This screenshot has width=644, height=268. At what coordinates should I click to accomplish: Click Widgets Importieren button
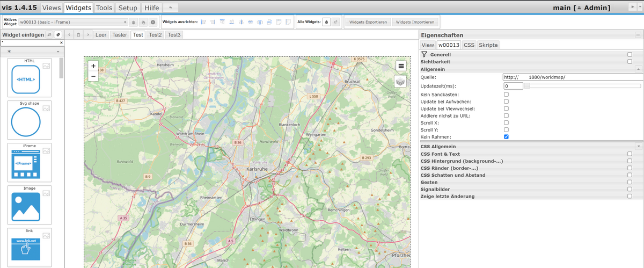[415, 23]
